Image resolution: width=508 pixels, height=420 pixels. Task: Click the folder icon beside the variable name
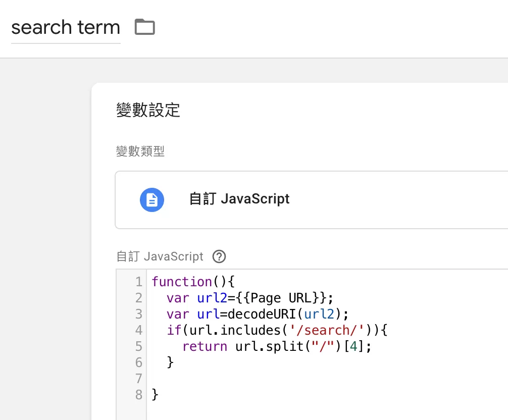[145, 27]
